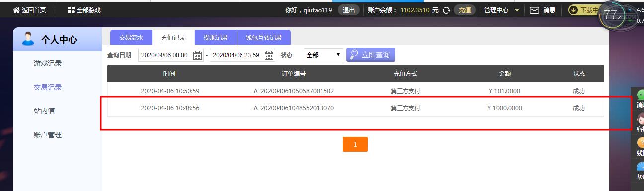Click the 77% floating speed widget
Viewport: 644px width, 191px height.
point(612,16)
